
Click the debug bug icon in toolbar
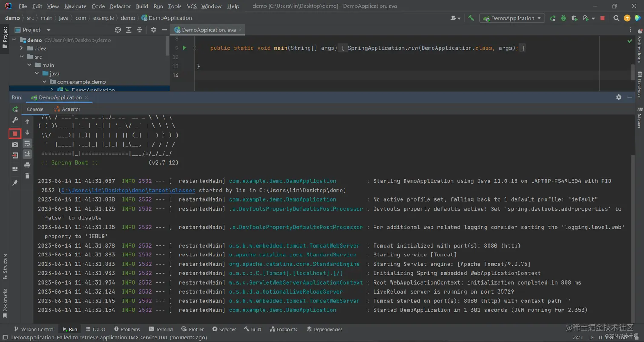coord(563,18)
